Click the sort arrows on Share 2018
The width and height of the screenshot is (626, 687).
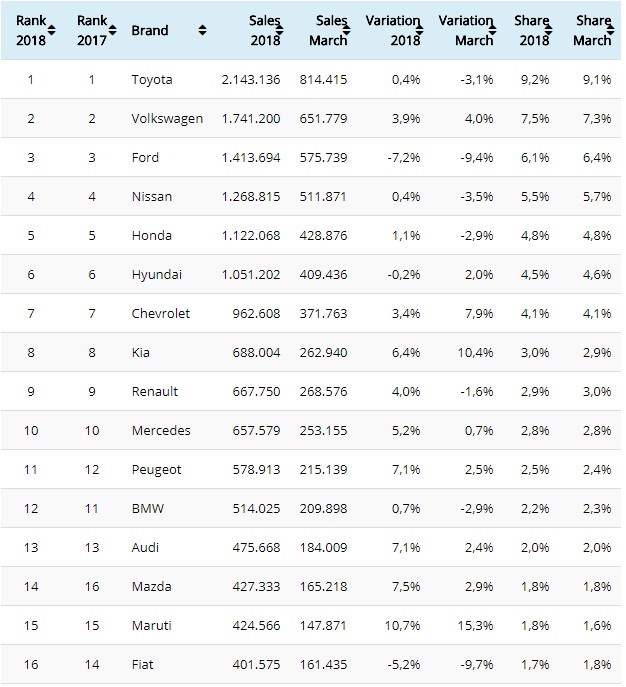point(552,31)
